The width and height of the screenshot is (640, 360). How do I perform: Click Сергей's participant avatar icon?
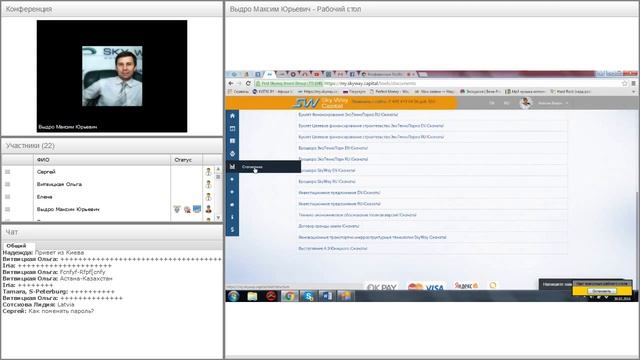pyautogui.click(x=209, y=172)
